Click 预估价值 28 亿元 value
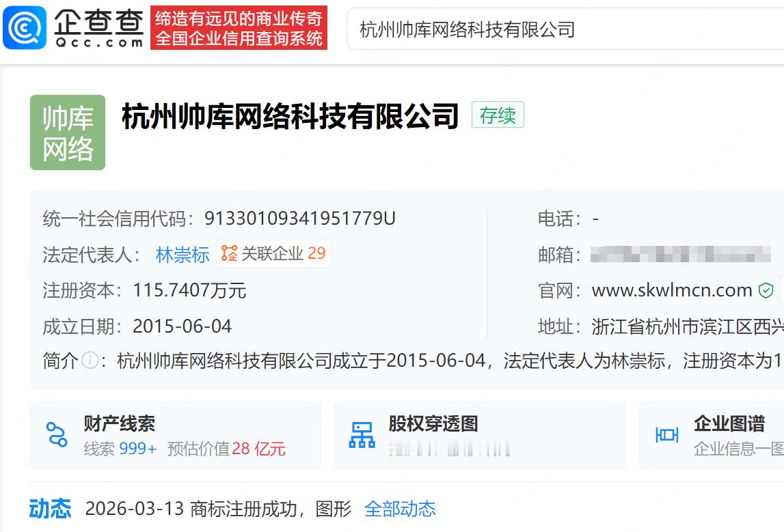The height and width of the screenshot is (532, 784). tap(226, 449)
